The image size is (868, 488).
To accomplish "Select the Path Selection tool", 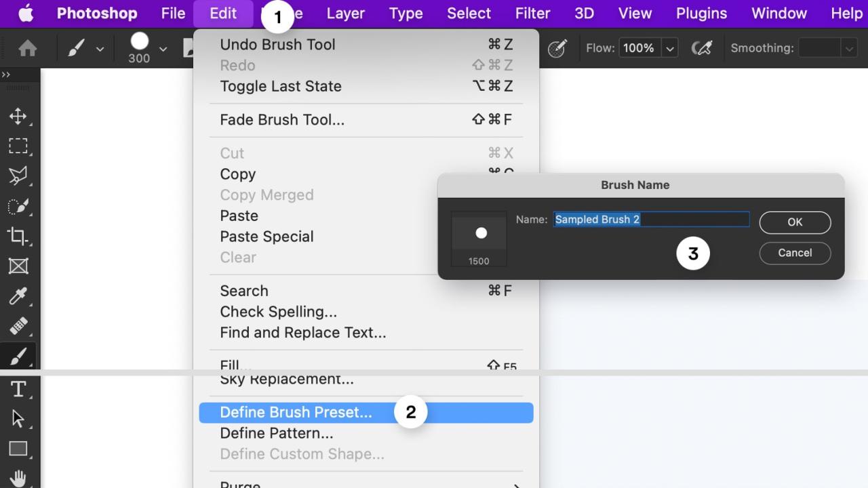I will point(18,419).
